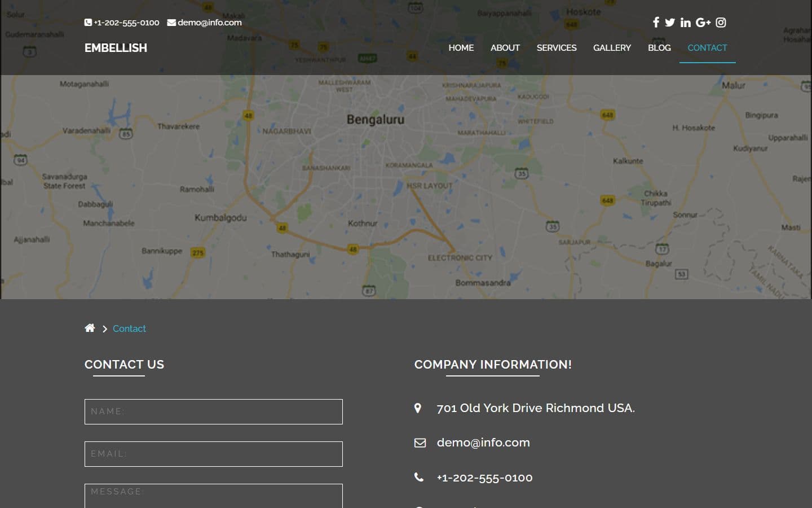This screenshot has height=508, width=812.
Task: Open the About menu item
Action: click(505, 48)
